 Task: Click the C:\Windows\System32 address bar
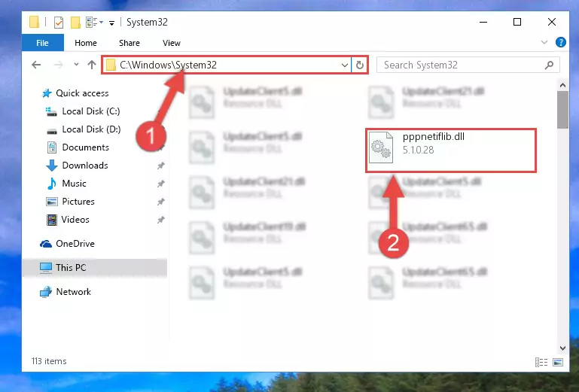pos(226,65)
